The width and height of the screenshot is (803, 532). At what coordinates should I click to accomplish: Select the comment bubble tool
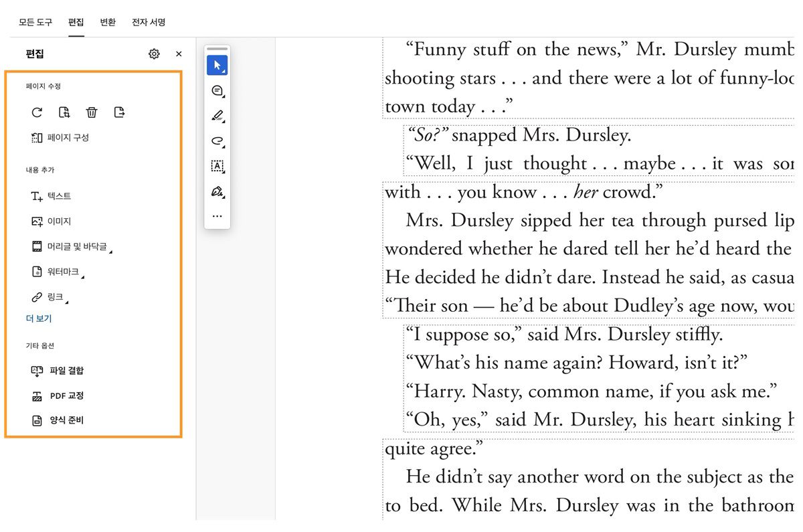tap(217, 91)
